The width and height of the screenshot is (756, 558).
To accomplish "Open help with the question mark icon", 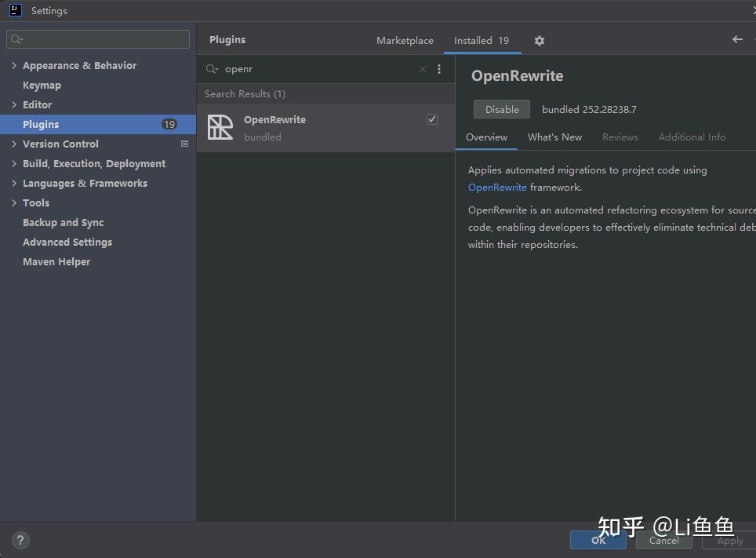I will (x=20, y=540).
